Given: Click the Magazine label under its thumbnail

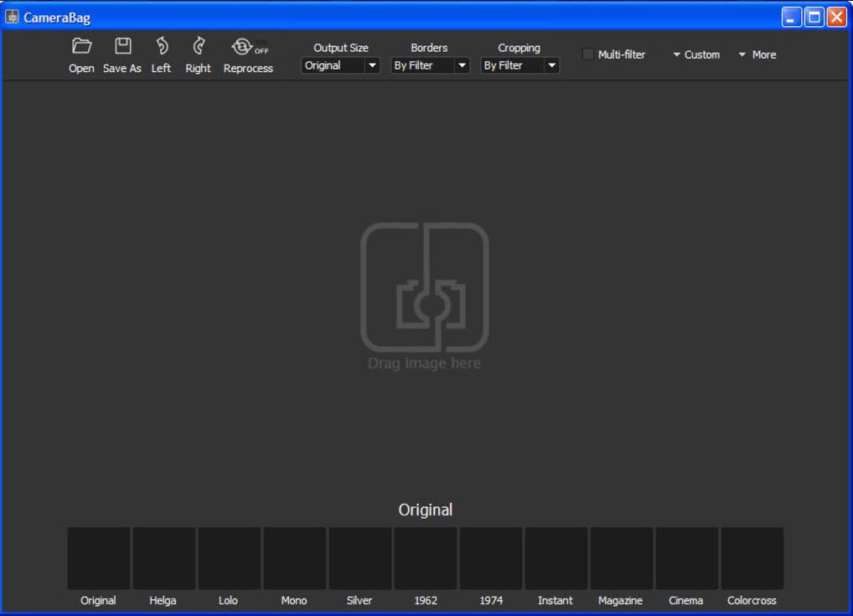Looking at the screenshot, I should pyautogui.click(x=620, y=600).
